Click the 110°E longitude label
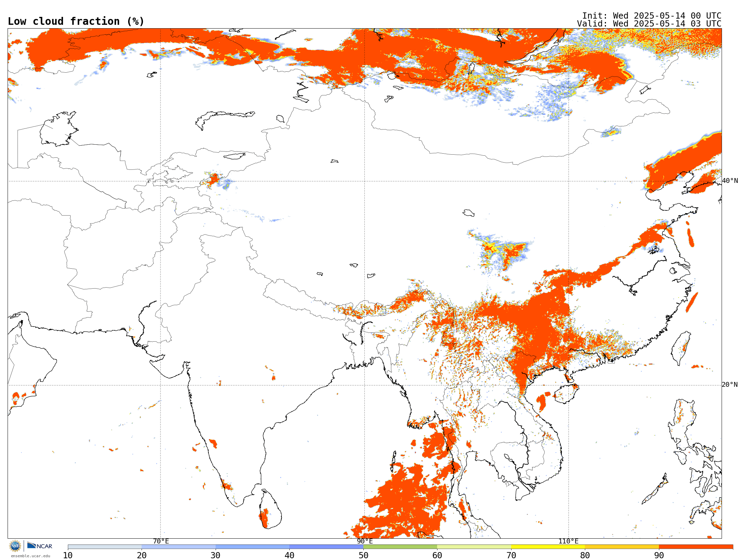 pos(568,541)
